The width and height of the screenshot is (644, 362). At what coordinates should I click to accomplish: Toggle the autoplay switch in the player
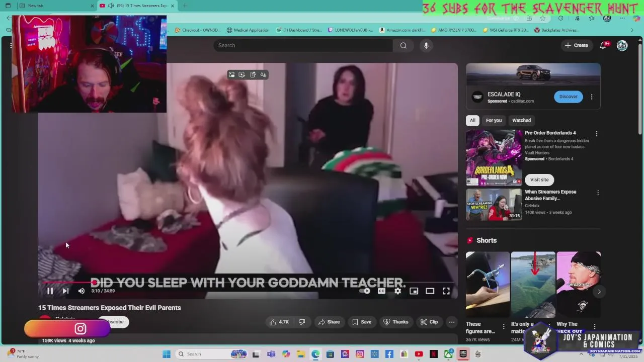pyautogui.click(x=366, y=291)
